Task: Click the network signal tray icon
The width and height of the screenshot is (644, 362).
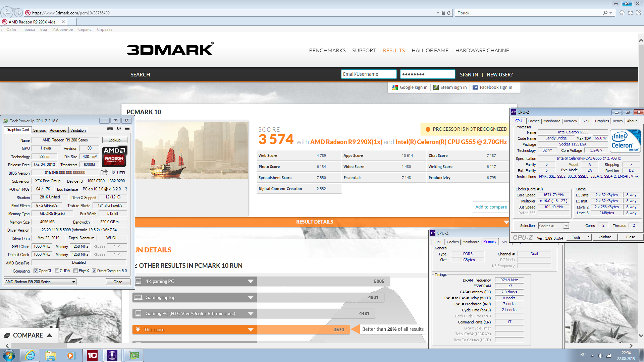Action: (608, 356)
